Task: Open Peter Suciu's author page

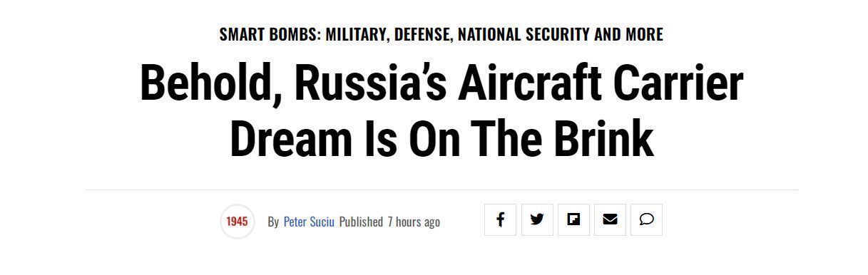Action: (309, 222)
